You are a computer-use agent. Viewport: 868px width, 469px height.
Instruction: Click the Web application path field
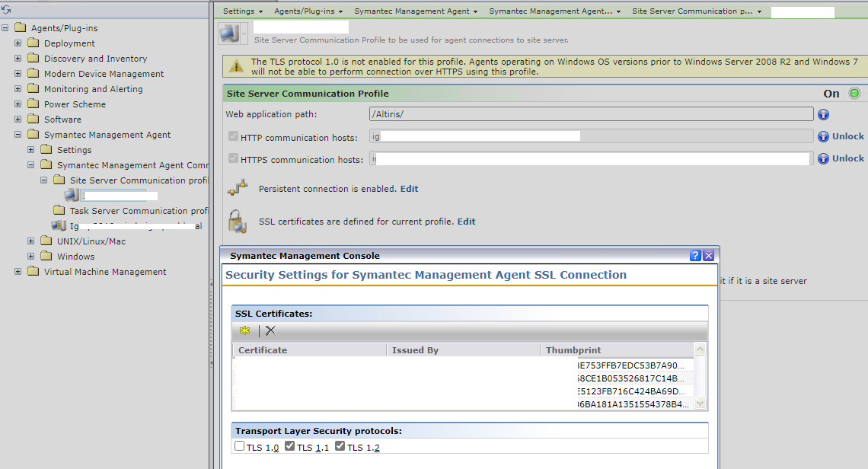(x=591, y=114)
